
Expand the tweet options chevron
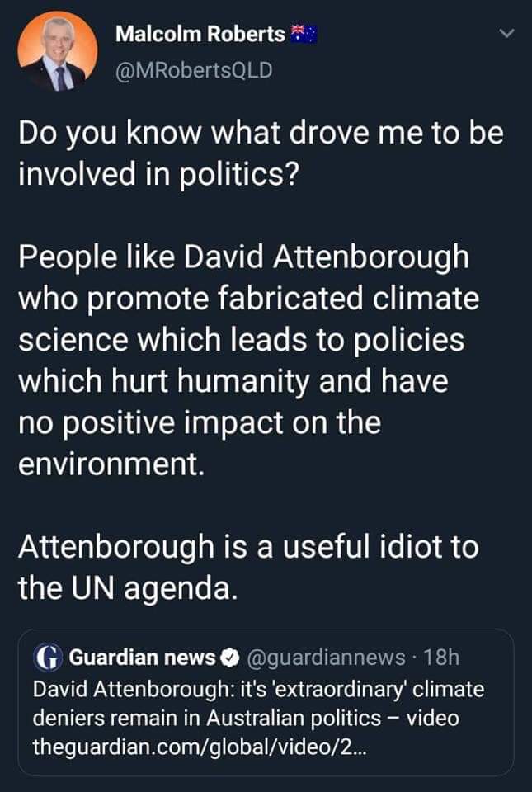(x=508, y=34)
